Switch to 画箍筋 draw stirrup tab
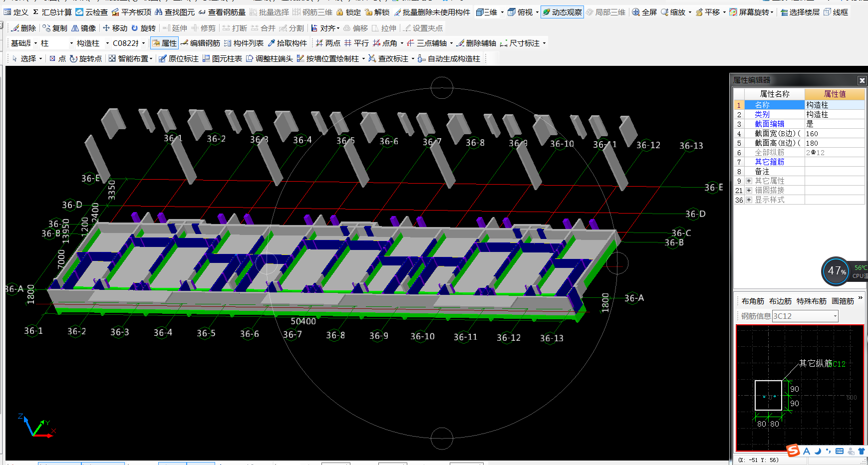Image resolution: width=868 pixels, height=465 pixels. [843, 301]
